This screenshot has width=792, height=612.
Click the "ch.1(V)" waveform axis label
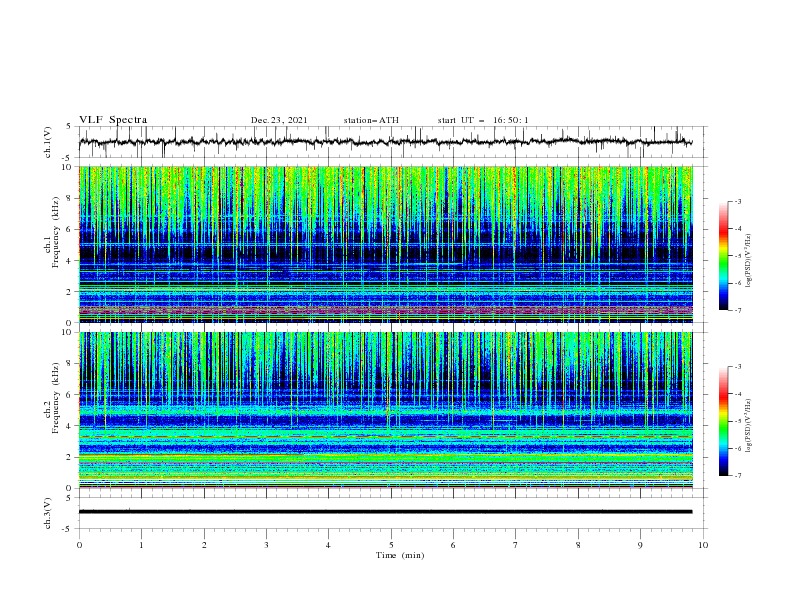pos(48,142)
